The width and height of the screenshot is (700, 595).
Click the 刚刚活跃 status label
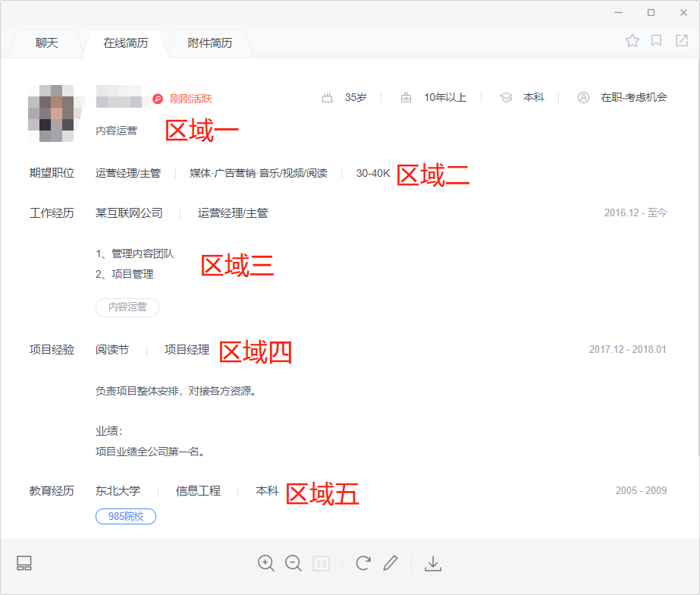click(x=190, y=99)
